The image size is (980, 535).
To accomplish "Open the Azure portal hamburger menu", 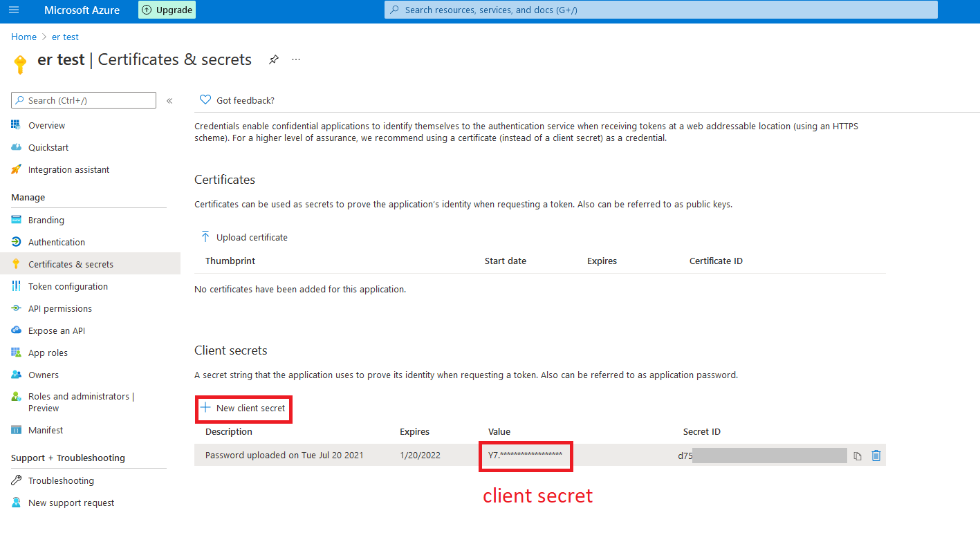I will point(14,10).
